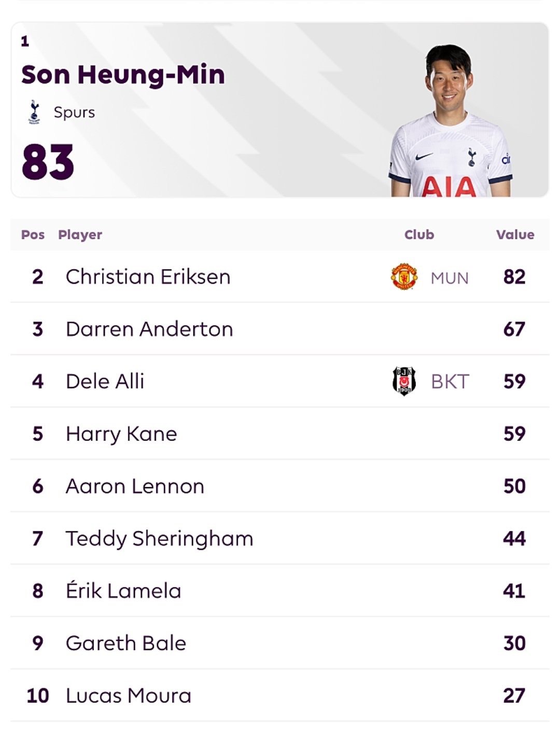This screenshot has width=560, height=735.
Task: Select the Pos column header
Action: pos(33,234)
